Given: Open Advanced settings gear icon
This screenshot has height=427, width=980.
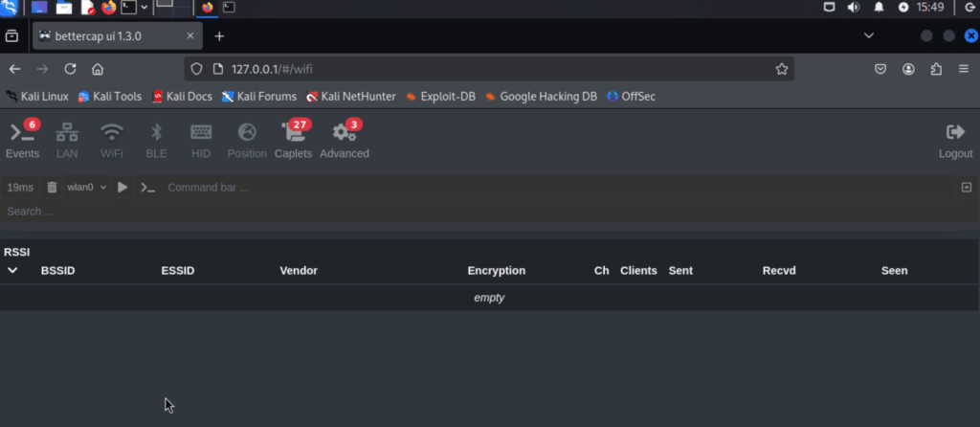Looking at the screenshot, I should [x=344, y=135].
